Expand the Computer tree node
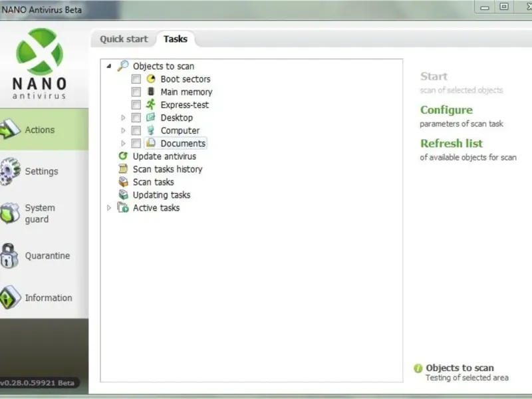Viewport: 532px width, 399px height. pyautogui.click(x=123, y=130)
